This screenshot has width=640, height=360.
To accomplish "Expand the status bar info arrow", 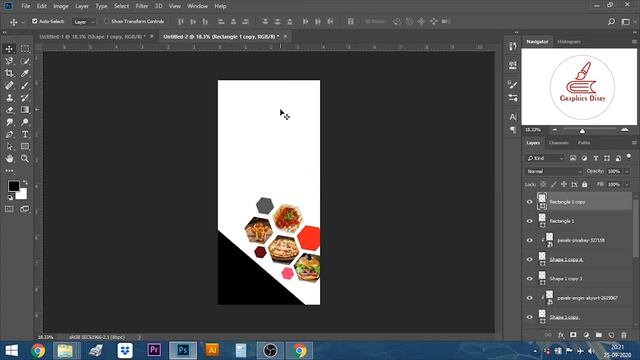I will pyautogui.click(x=139, y=338).
